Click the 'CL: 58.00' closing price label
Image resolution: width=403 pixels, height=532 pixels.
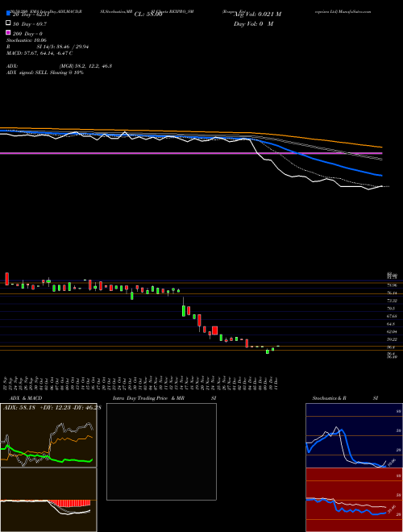(148, 15)
